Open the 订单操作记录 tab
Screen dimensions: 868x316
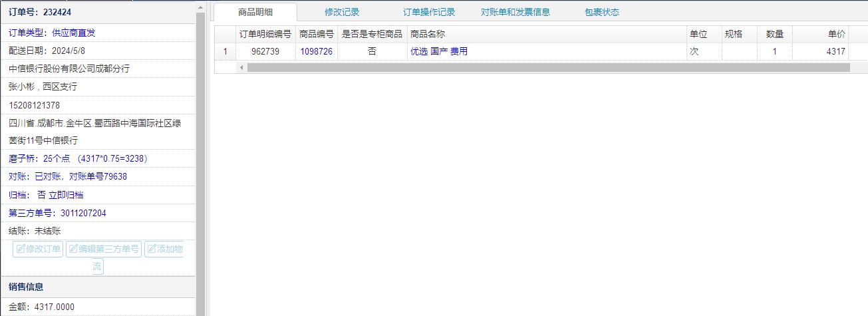429,12
